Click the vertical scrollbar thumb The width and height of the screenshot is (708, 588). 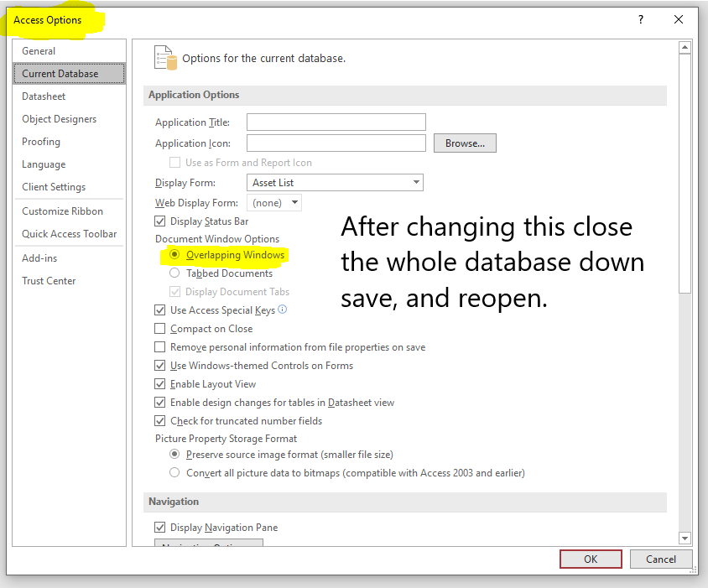pos(685,174)
